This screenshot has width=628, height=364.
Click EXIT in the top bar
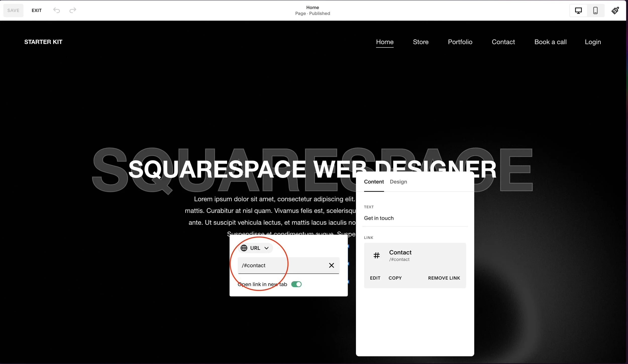coord(36,10)
